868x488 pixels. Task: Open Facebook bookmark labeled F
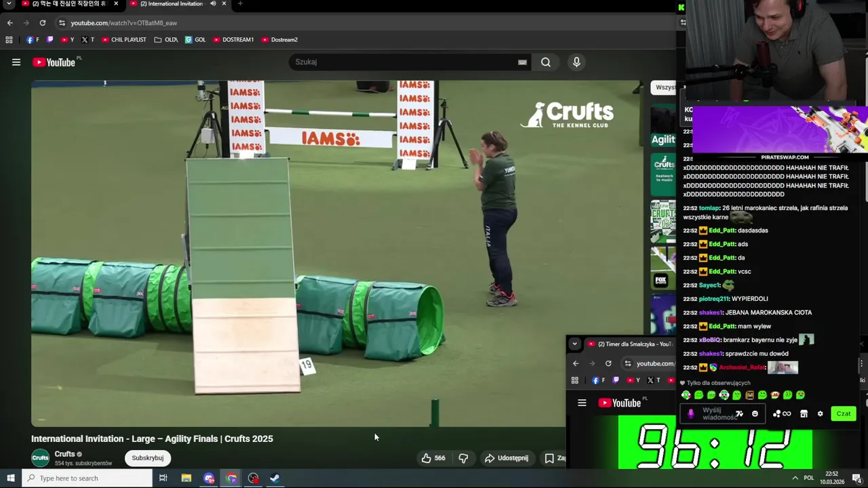33,40
